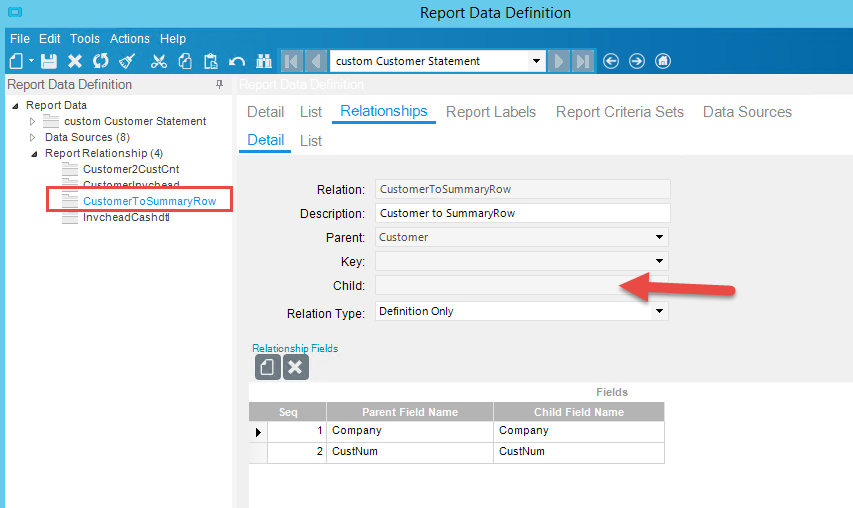Select the CustomerToSummaryRow tree item
Viewport: 853px width, 508px height.
149,201
